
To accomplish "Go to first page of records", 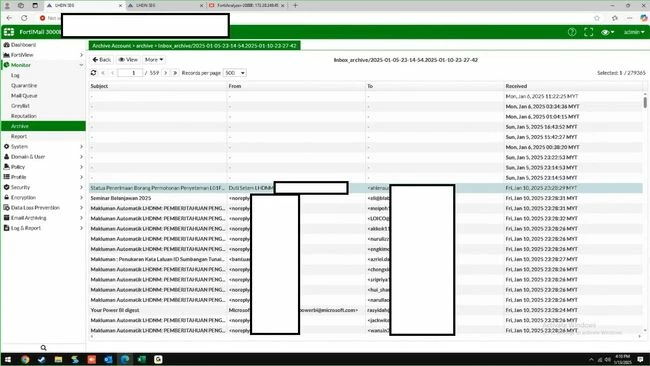I will pos(103,73).
